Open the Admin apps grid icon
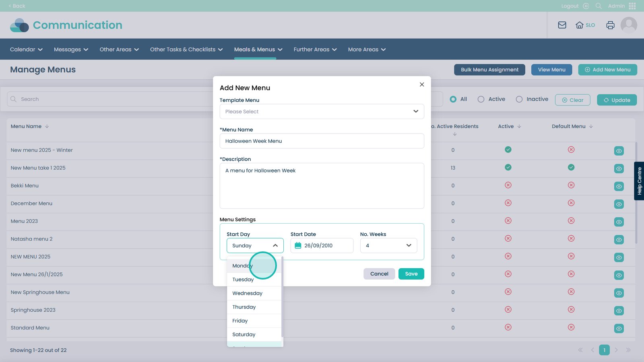 632,6
